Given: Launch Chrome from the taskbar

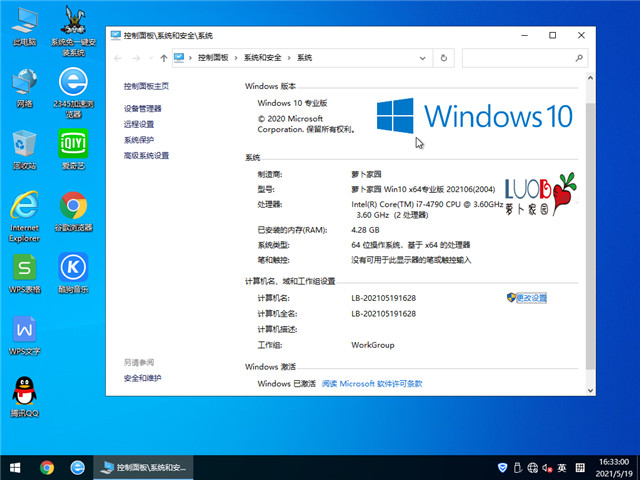Looking at the screenshot, I should coord(47,467).
